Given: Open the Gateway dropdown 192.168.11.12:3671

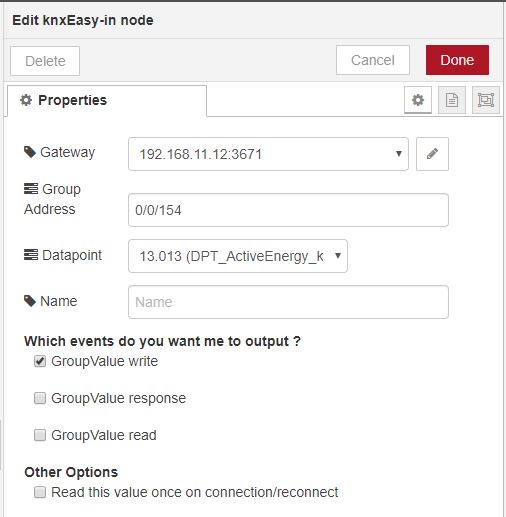Looking at the screenshot, I should pyautogui.click(x=268, y=154).
